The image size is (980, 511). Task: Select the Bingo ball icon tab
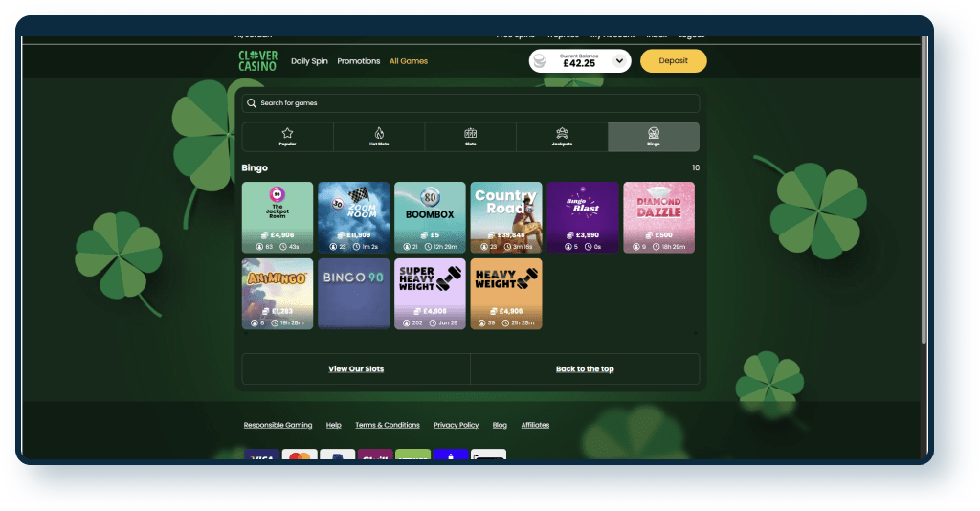coord(653,137)
